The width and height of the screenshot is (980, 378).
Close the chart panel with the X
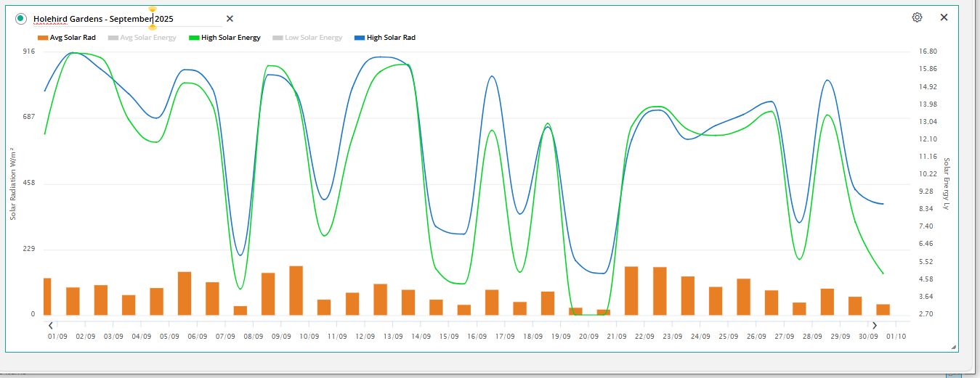coord(944,17)
